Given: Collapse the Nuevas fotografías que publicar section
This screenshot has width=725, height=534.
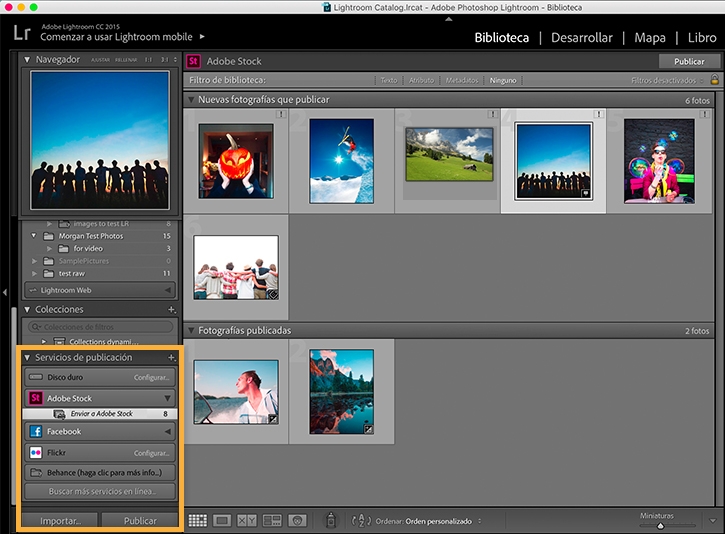Looking at the screenshot, I should (190, 99).
